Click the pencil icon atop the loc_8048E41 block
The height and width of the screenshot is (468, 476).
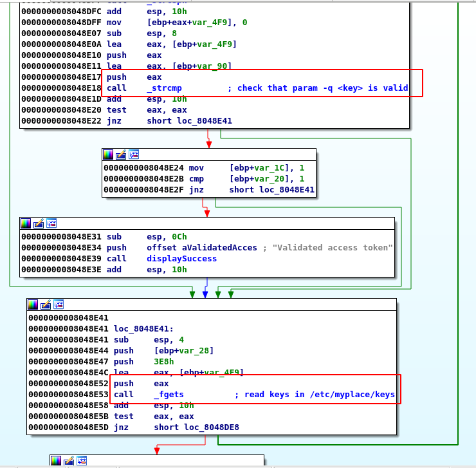(46, 304)
